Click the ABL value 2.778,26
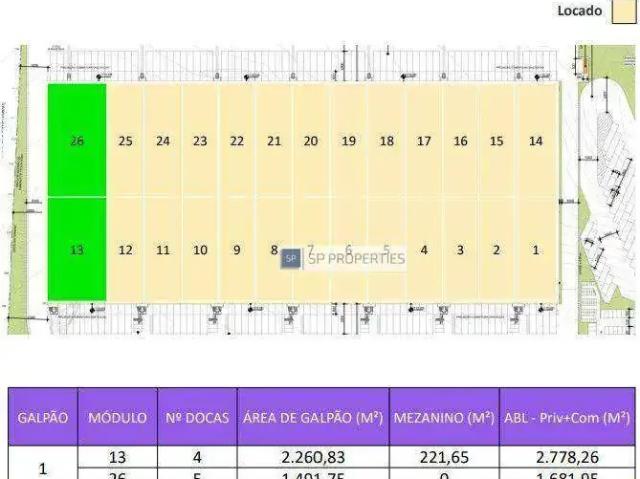640x479 pixels. point(567,457)
